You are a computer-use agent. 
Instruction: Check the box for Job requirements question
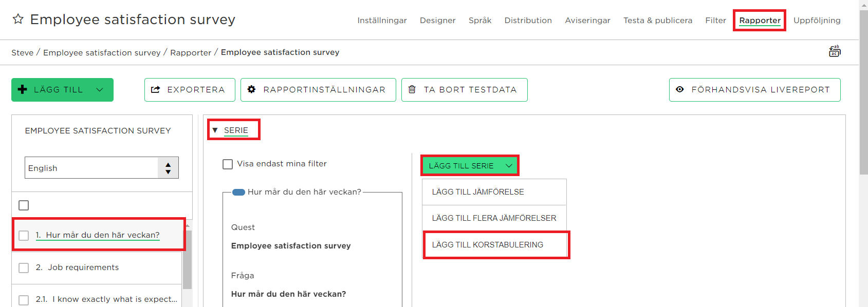click(24, 267)
